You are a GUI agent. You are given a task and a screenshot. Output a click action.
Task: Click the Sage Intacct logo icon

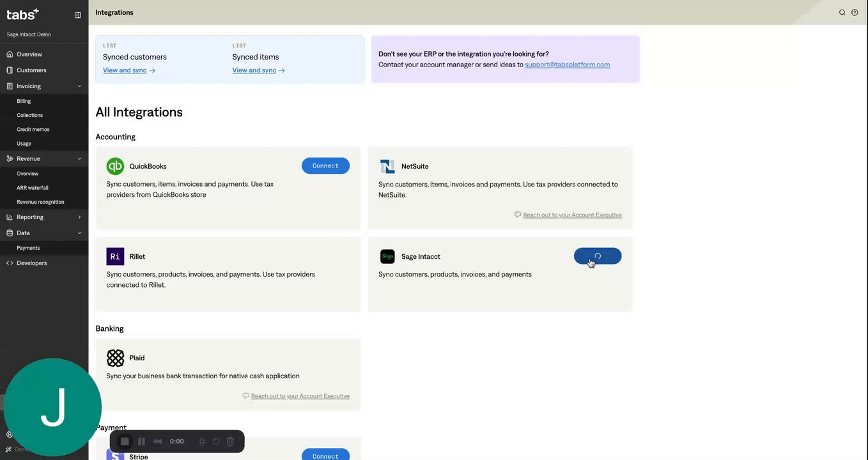pos(387,256)
